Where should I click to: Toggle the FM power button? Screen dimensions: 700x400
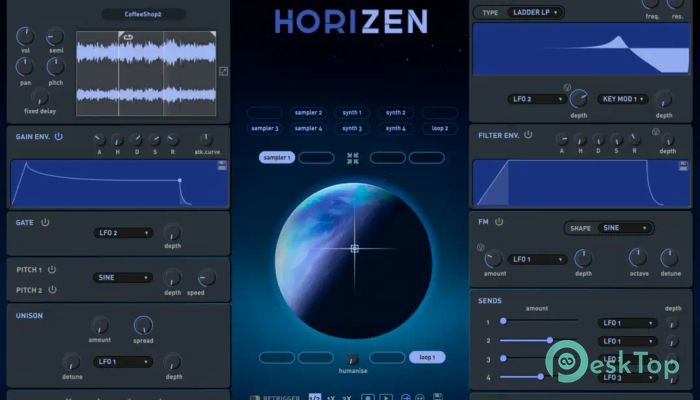[x=499, y=222]
